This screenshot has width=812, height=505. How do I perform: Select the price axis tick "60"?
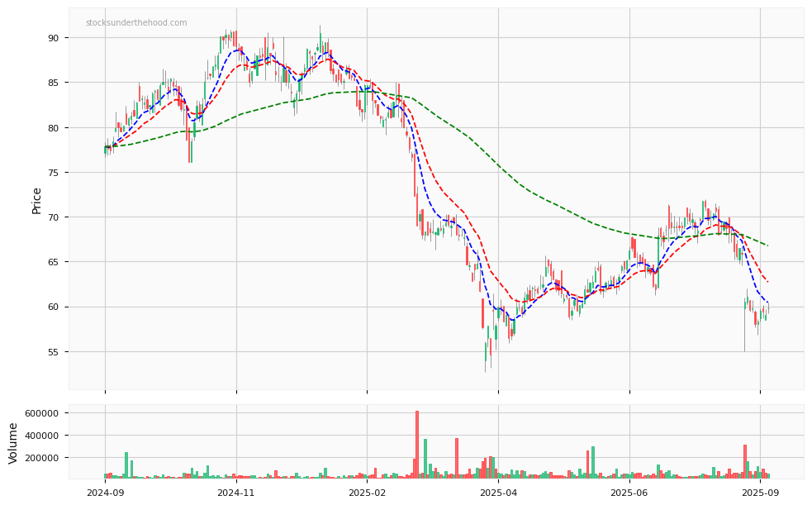(x=54, y=307)
